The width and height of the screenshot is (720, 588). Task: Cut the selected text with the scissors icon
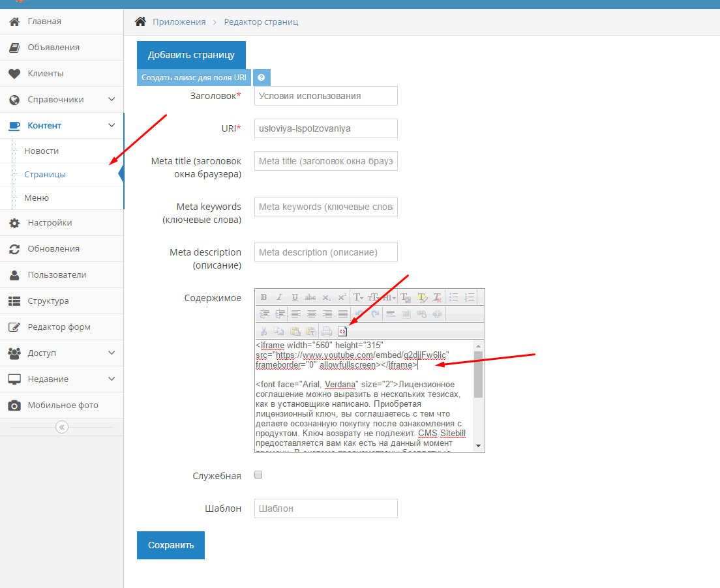263,331
